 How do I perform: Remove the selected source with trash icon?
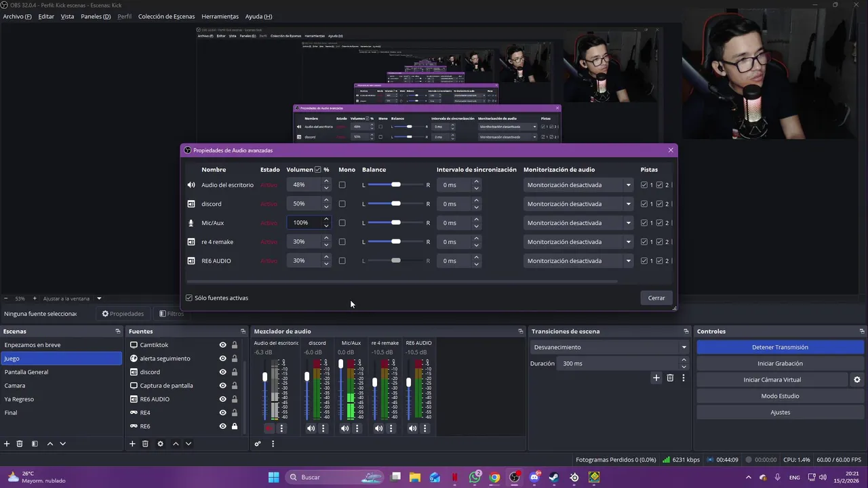pos(145,444)
